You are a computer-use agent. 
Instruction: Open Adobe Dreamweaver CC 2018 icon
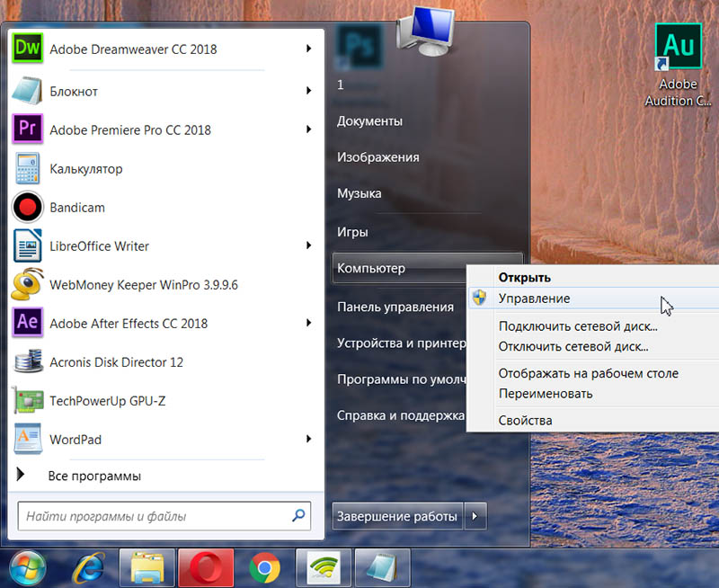click(28, 48)
